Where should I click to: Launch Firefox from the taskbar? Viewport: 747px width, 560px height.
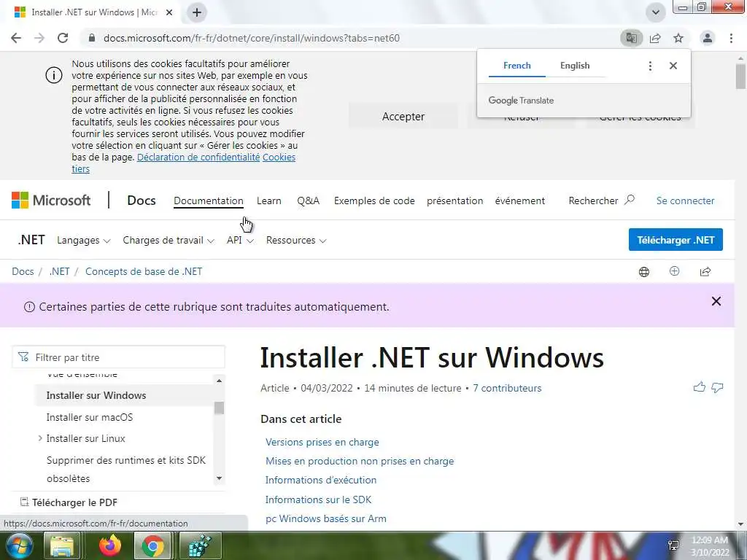point(109,545)
